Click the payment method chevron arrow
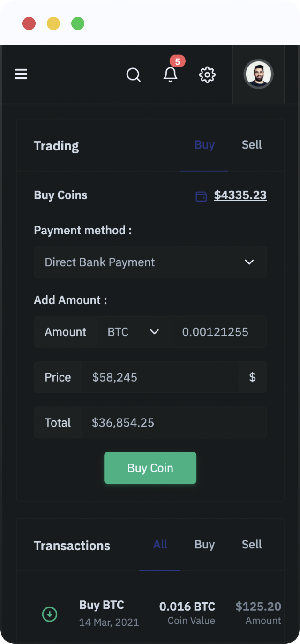 click(249, 262)
